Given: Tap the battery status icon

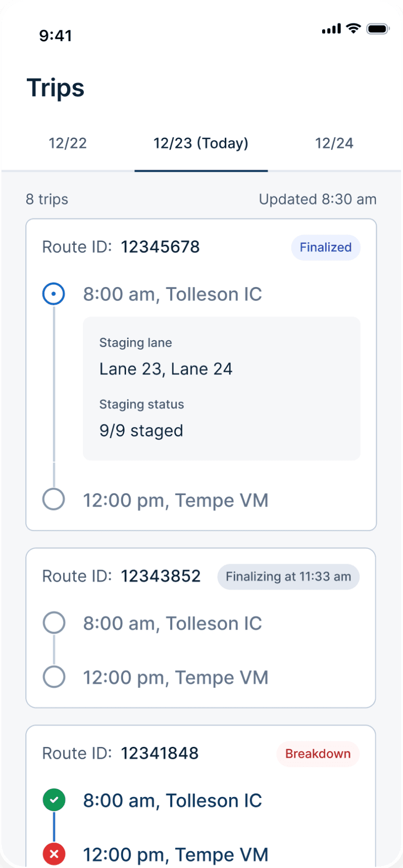Looking at the screenshot, I should click(378, 29).
